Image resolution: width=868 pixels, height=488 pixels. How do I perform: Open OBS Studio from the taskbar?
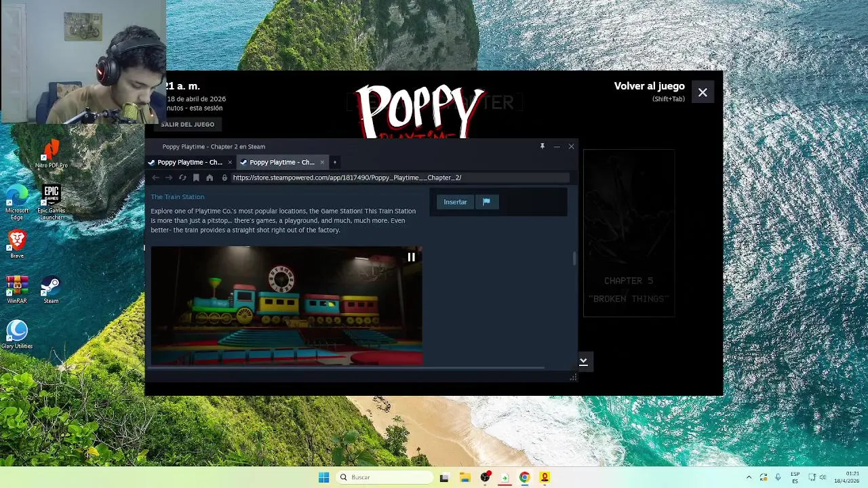[485, 477]
